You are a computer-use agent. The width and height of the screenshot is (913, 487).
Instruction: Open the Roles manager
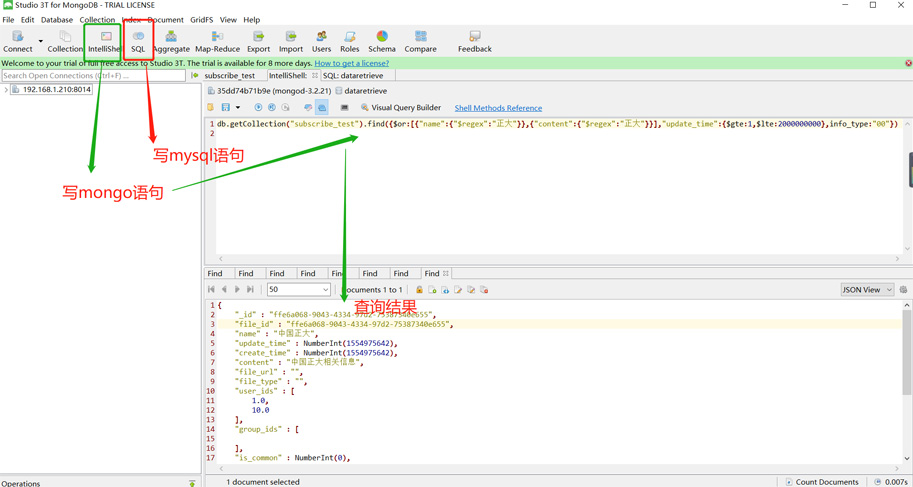349,41
